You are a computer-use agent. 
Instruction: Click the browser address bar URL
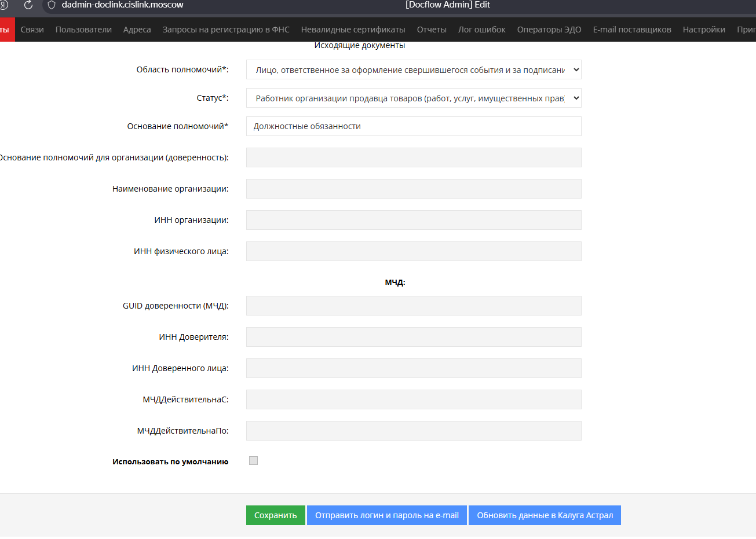pyautogui.click(x=122, y=5)
